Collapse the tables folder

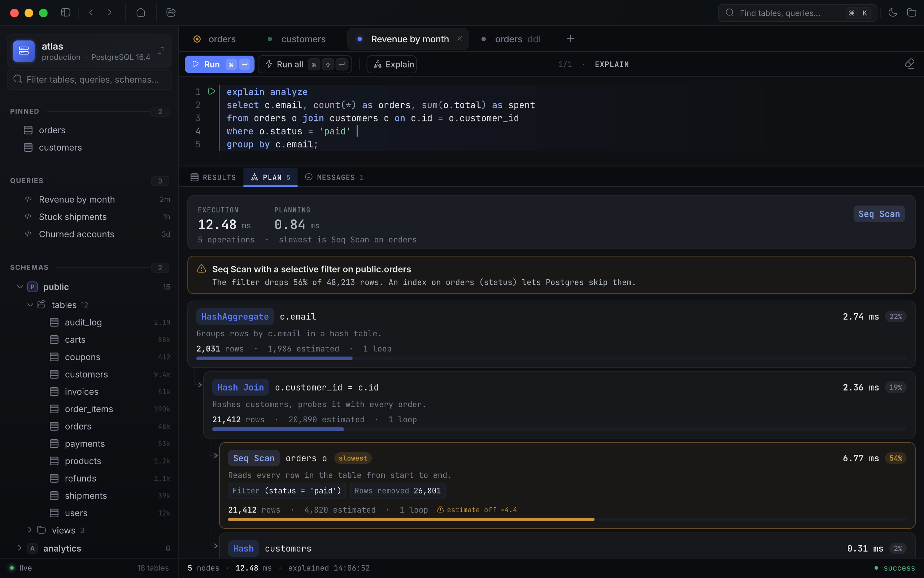point(30,305)
